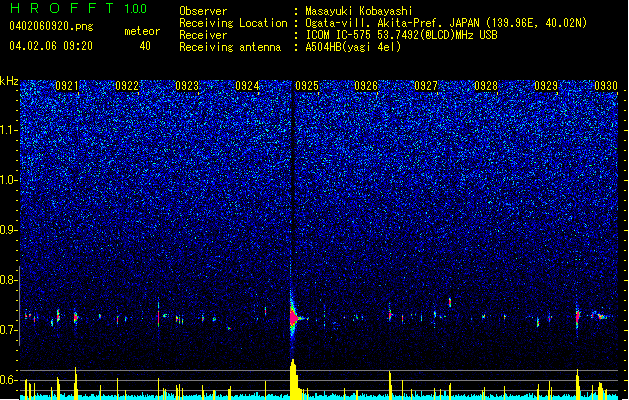Click time marker 0925
Viewport: 629px width, 400px height.
coord(307,86)
